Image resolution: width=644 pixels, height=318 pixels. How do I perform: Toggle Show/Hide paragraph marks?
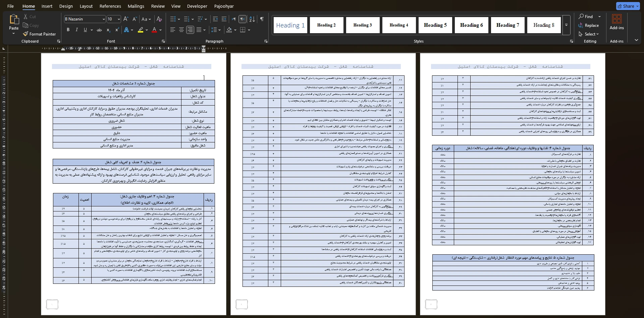[x=262, y=19]
